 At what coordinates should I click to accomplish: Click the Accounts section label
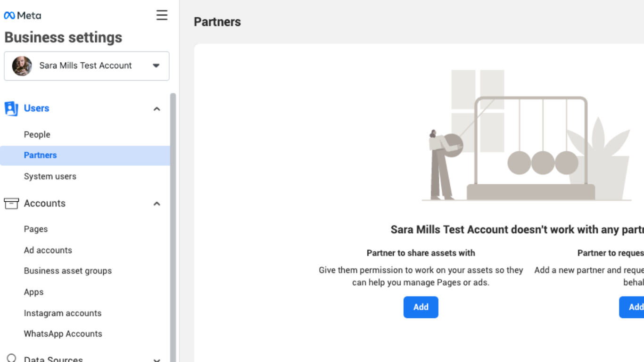pyautogui.click(x=45, y=204)
